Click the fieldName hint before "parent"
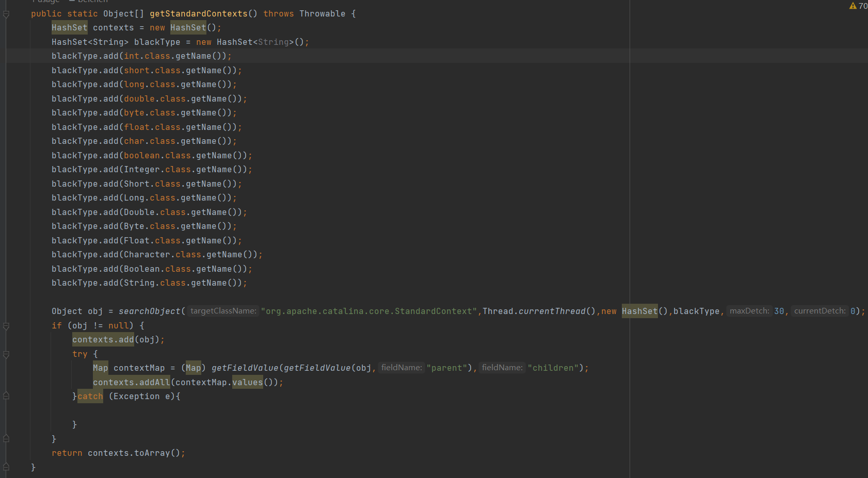Image resolution: width=868 pixels, height=478 pixels. pos(401,368)
